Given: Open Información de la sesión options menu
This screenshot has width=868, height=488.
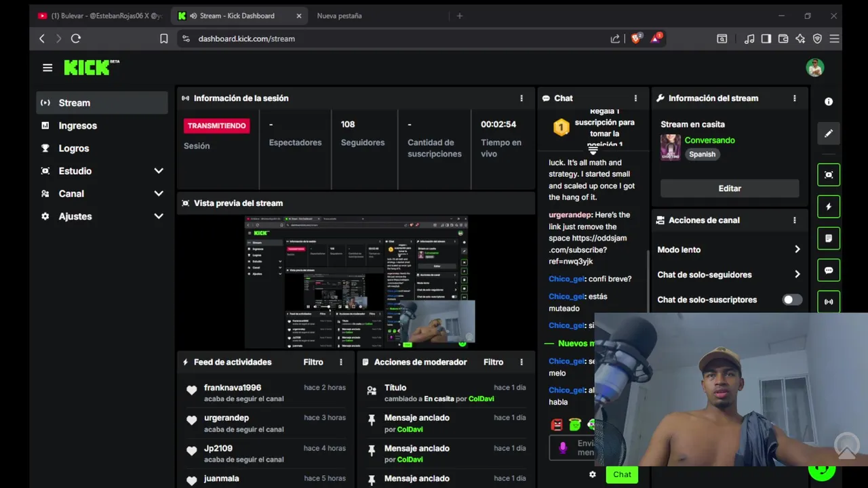Looking at the screenshot, I should [x=521, y=98].
